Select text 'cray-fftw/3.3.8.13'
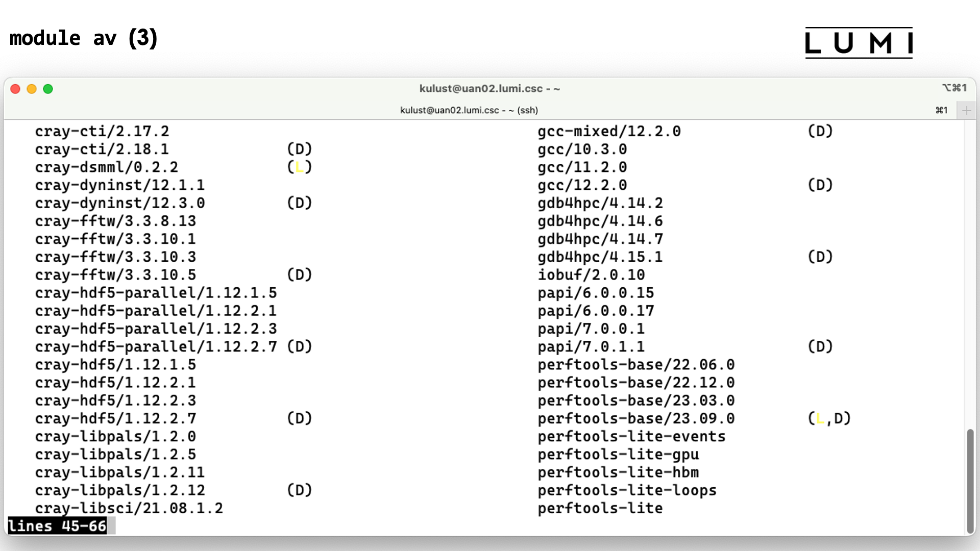Viewport: 980px width, 551px height. coord(115,221)
